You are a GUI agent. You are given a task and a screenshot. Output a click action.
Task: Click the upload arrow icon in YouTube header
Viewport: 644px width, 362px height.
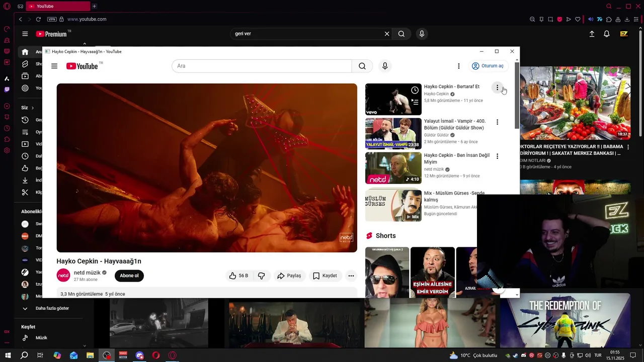(592, 34)
